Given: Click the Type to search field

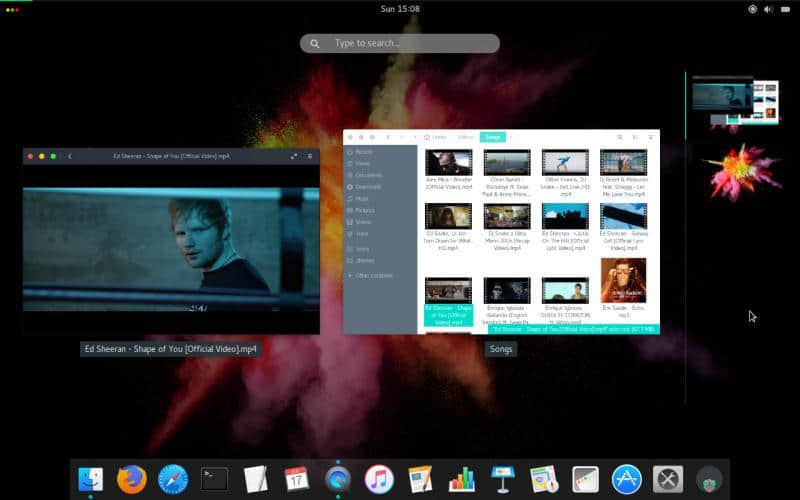Looking at the screenshot, I should tap(400, 44).
